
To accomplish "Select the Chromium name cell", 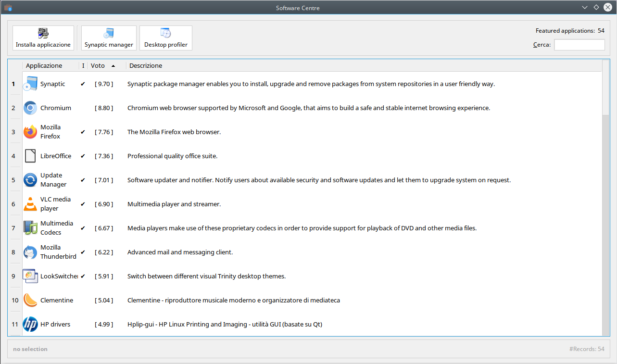I will click(x=56, y=108).
